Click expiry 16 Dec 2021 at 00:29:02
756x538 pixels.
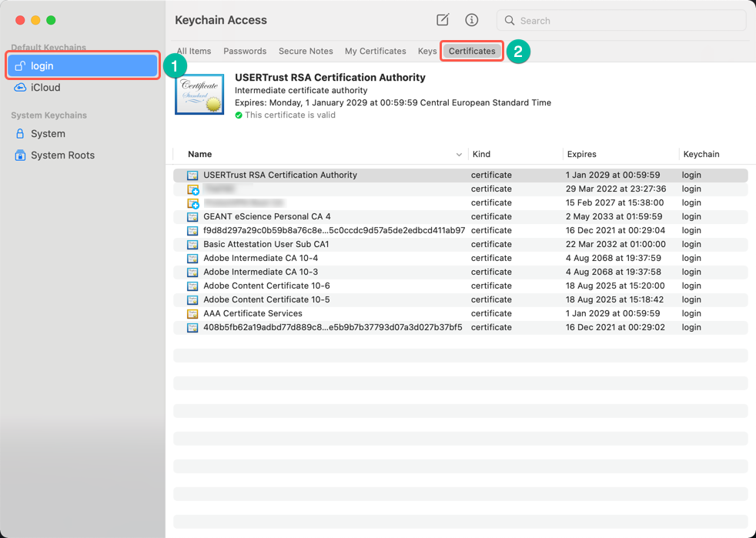(x=615, y=327)
